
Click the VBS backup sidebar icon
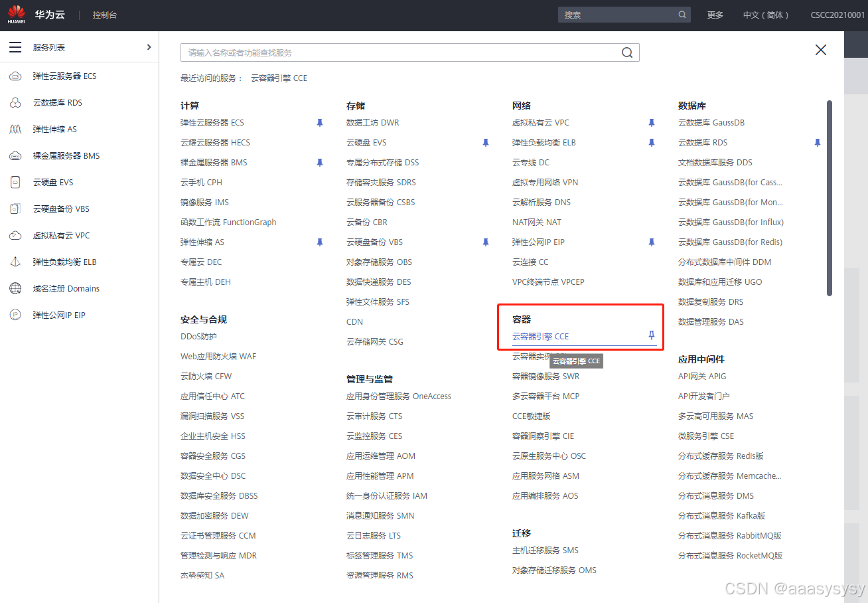[x=15, y=209]
